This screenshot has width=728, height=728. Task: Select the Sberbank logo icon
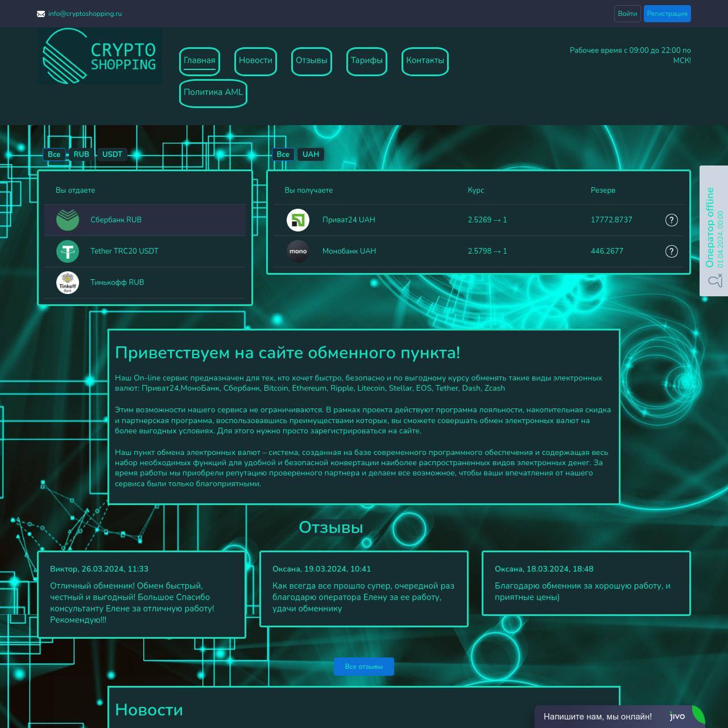[x=68, y=220]
